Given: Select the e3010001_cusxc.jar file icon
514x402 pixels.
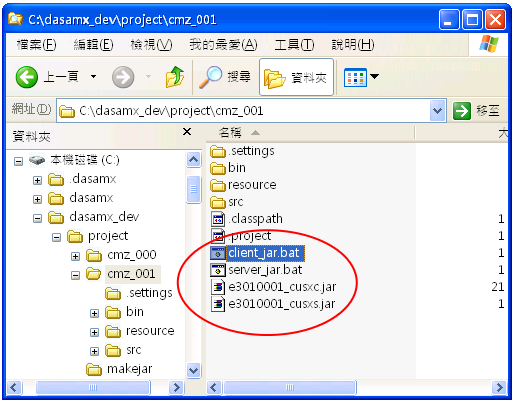Looking at the screenshot, I should coord(218,287).
